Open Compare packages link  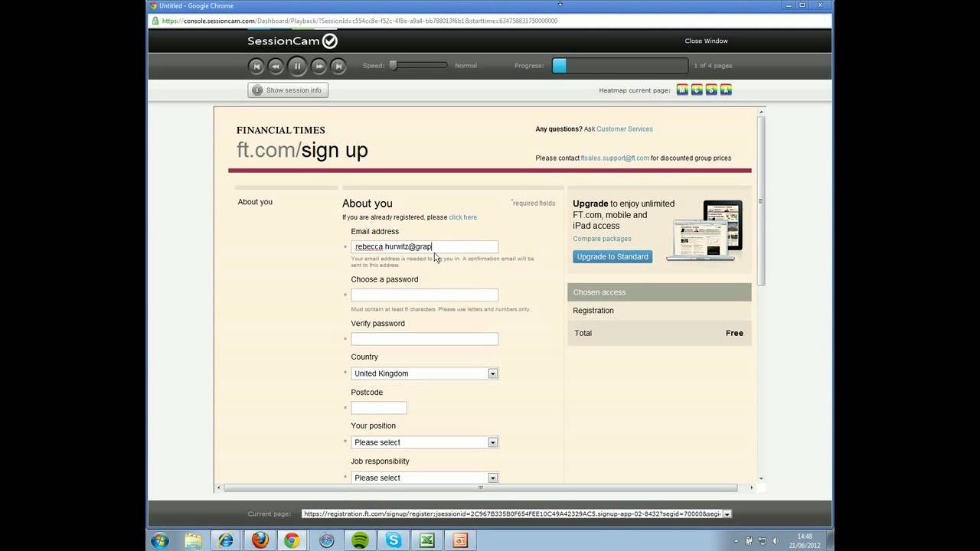click(x=602, y=239)
